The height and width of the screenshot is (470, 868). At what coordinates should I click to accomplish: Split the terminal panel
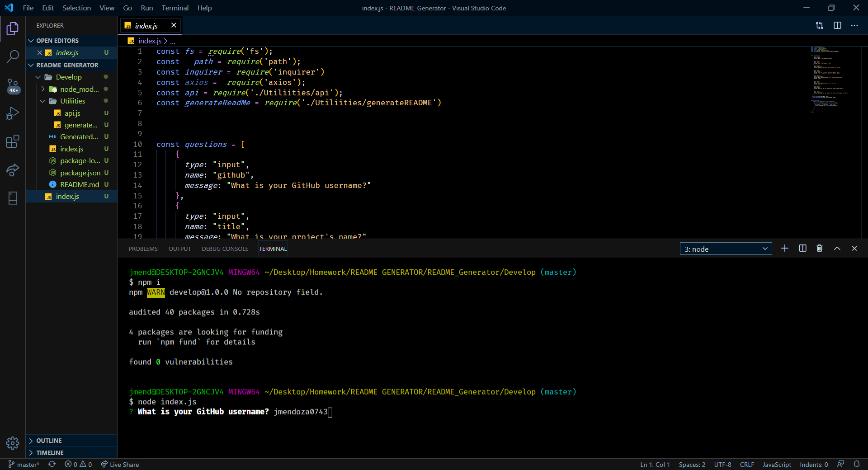click(802, 249)
